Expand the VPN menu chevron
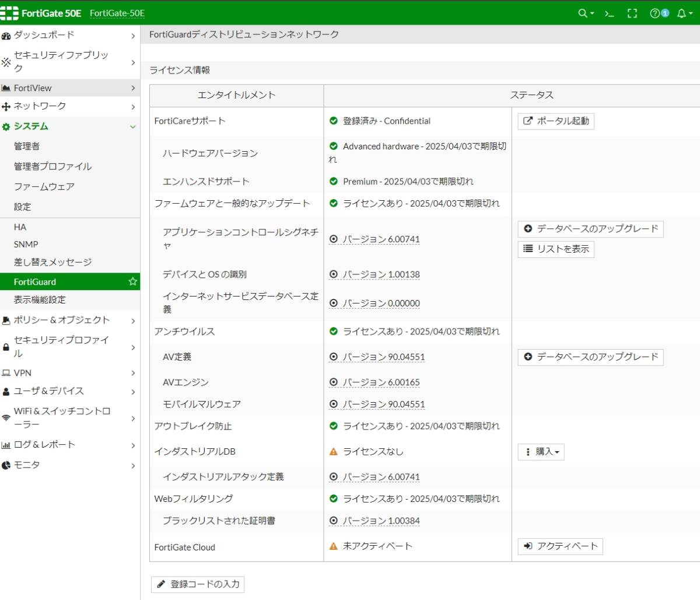 133,373
